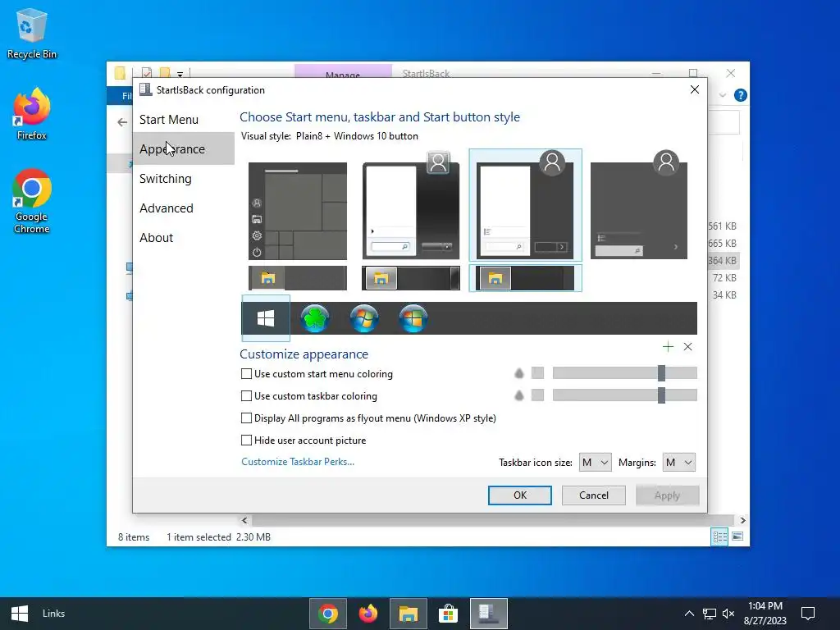Open the About section
This screenshot has width=840, height=630.
tap(156, 237)
